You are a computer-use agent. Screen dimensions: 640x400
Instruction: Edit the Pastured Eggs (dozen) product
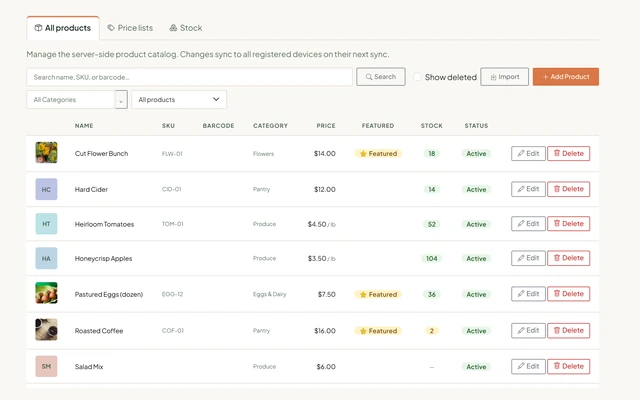(x=528, y=294)
